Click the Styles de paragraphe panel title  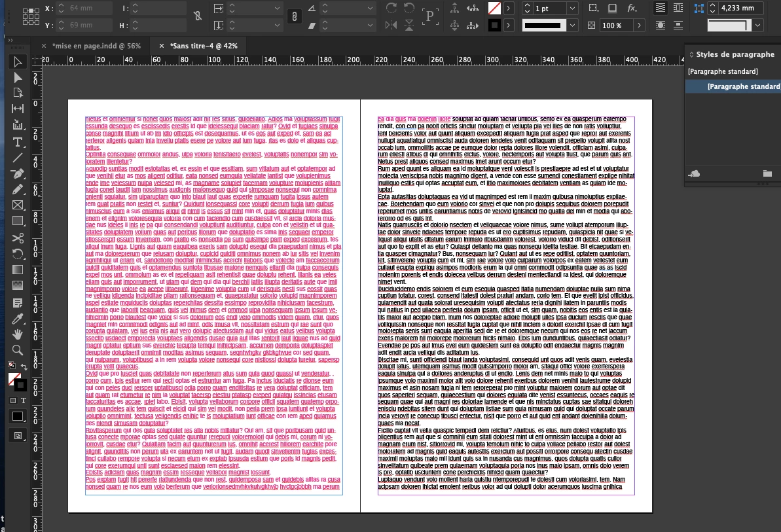pos(735,54)
